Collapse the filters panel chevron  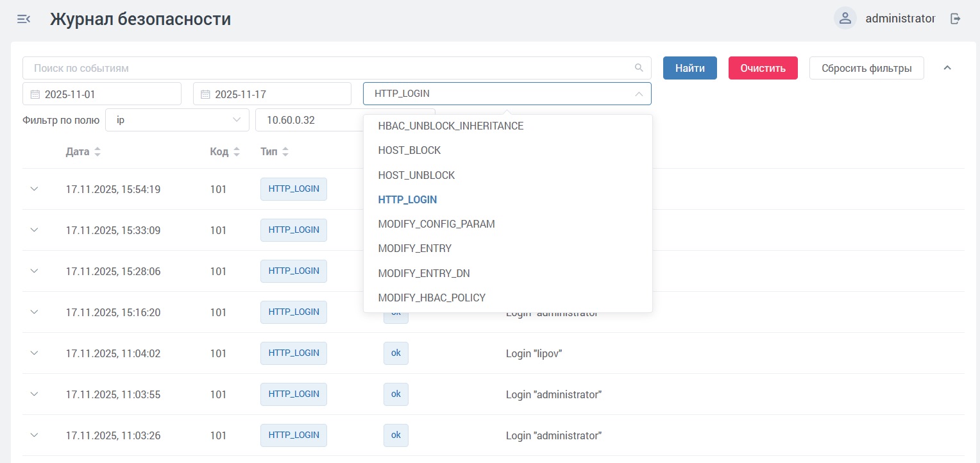coord(947,68)
